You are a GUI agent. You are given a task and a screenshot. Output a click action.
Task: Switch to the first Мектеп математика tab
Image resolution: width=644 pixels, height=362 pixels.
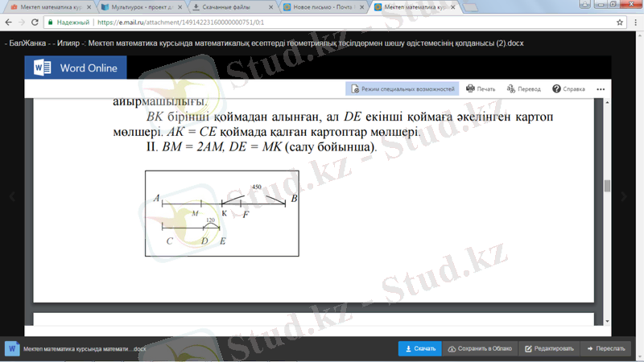(x=51, y=7)
